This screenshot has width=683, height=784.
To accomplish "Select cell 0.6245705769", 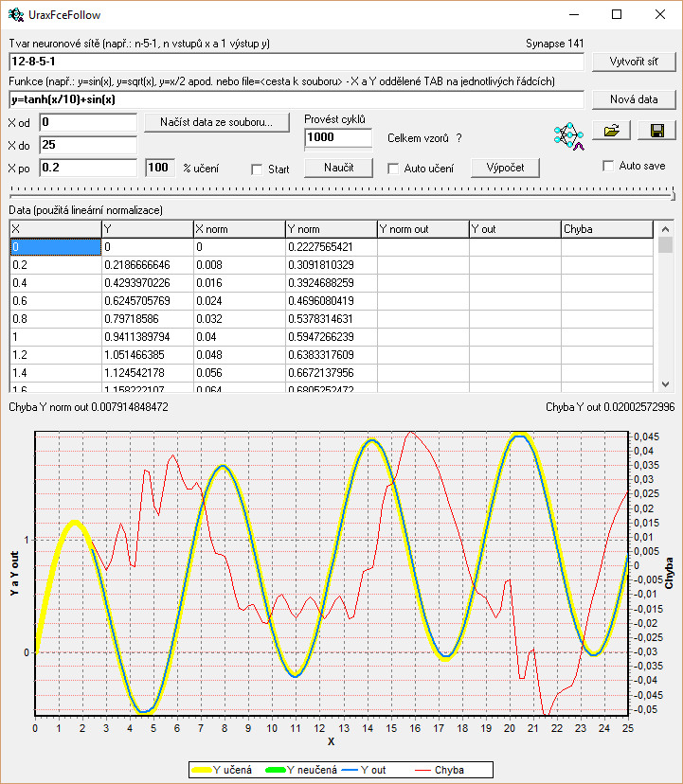I will click(148, 301).
